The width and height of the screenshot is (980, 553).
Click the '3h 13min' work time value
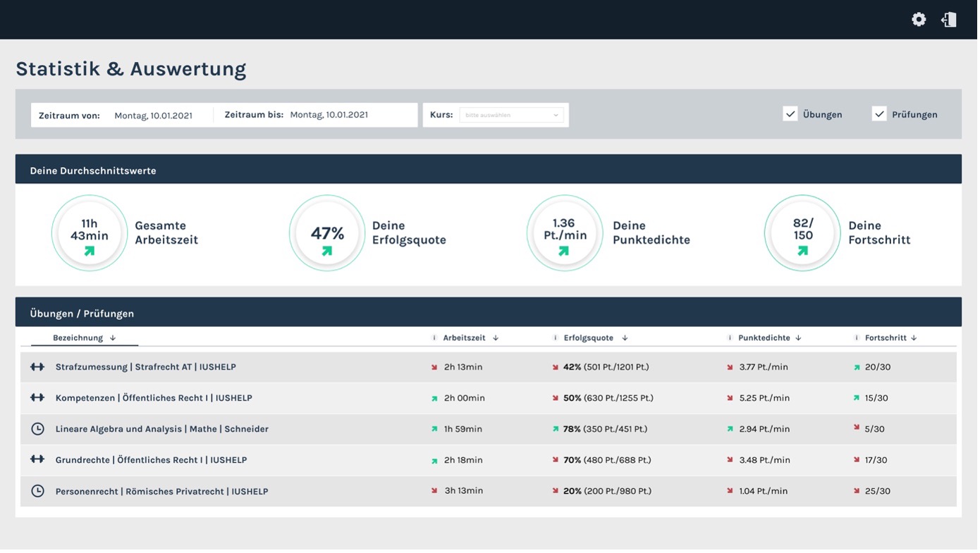pos(463,491)
